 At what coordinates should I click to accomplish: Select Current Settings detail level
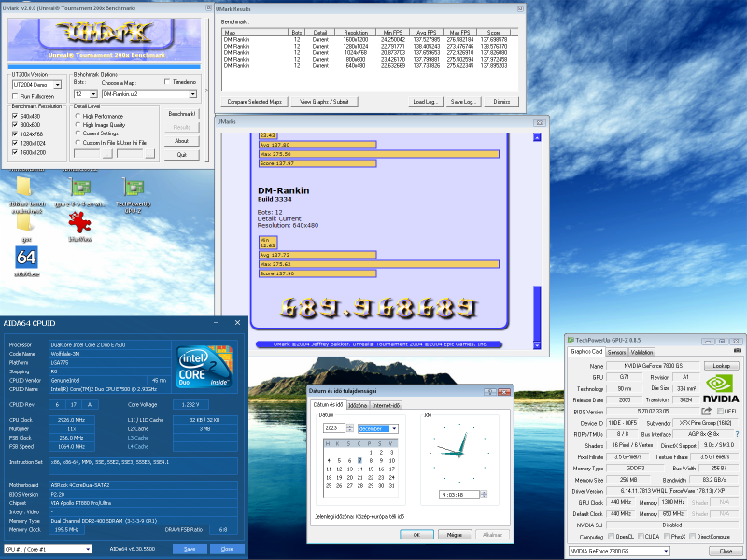coord(78,133)
